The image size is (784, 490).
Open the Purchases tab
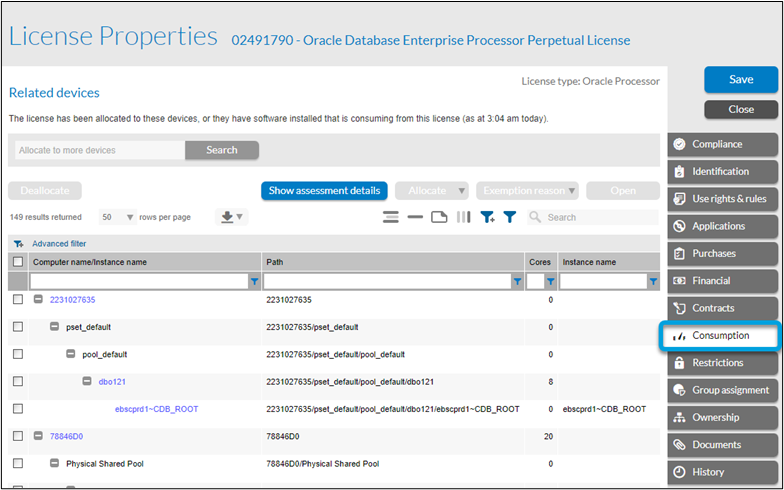[722, 254]
